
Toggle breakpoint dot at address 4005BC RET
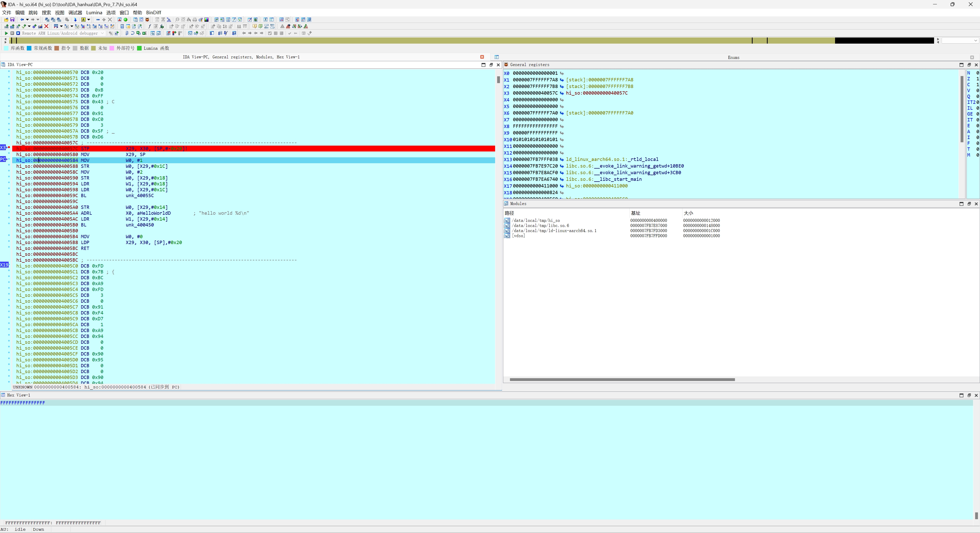tap(9, 247)
